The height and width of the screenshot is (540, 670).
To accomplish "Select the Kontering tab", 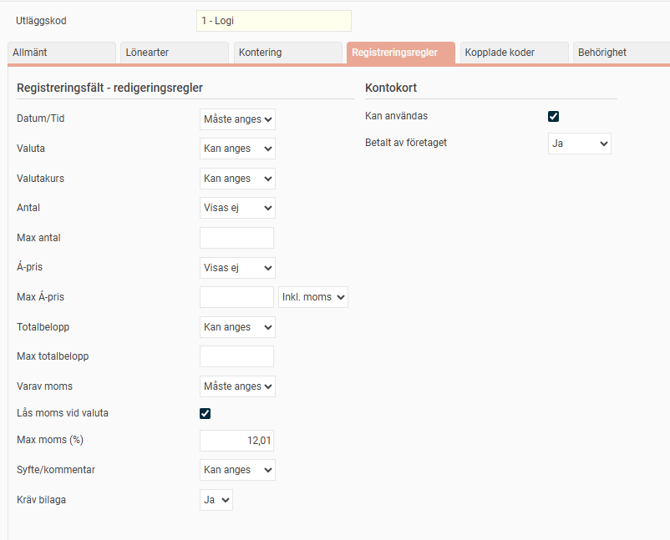I will click(288, 52).
